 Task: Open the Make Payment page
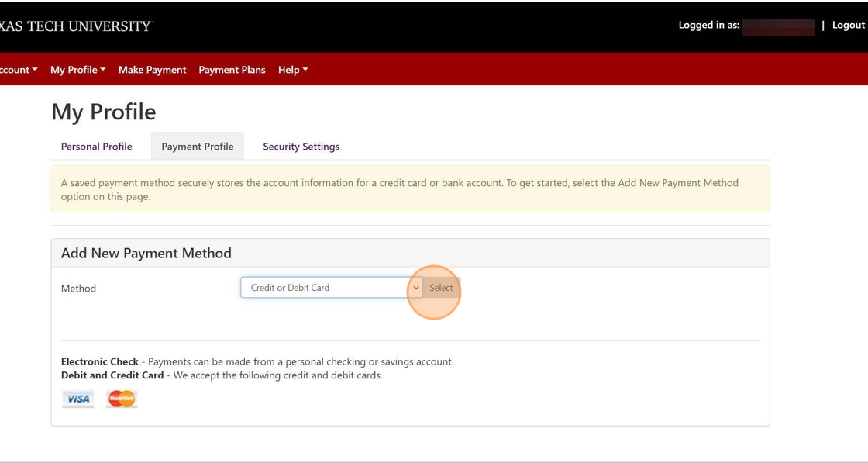click(152, 70)
